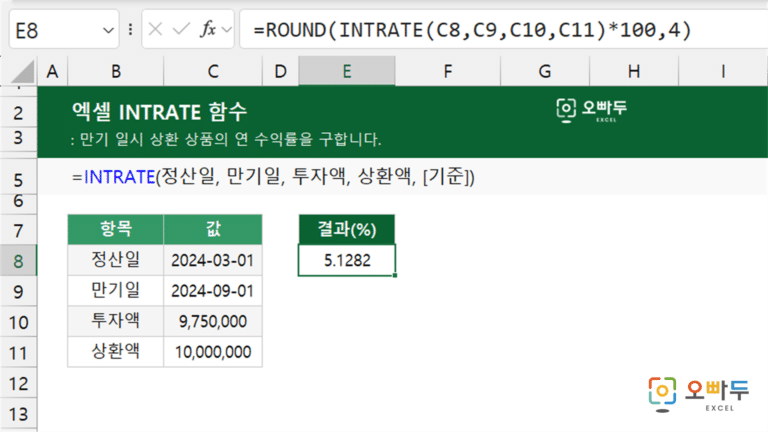The image size is (768, 432).
Task: Select row 9 header
Action: 19,291
